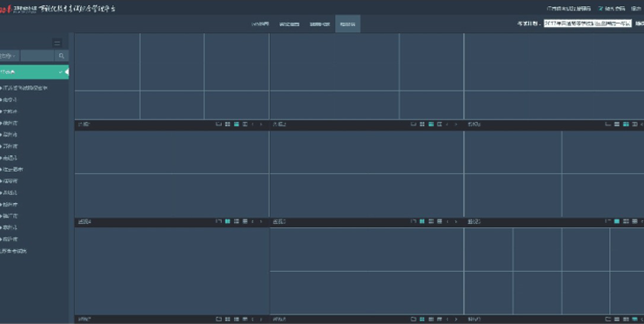
Task: Go to next page in middle-left panel
Action: [x=261, y=221]
